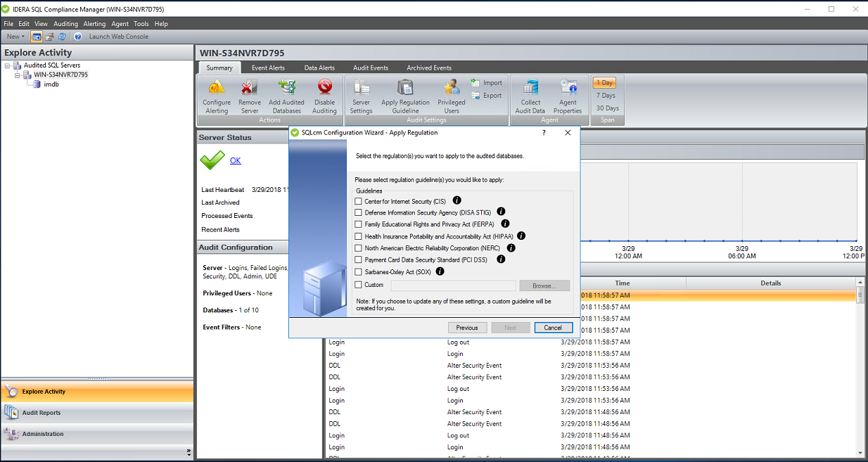Select the imdb database icon in tree
Image resolution: width=868 pixels, height=462 pixels.
pyautogui.click(x=37, y=84)
